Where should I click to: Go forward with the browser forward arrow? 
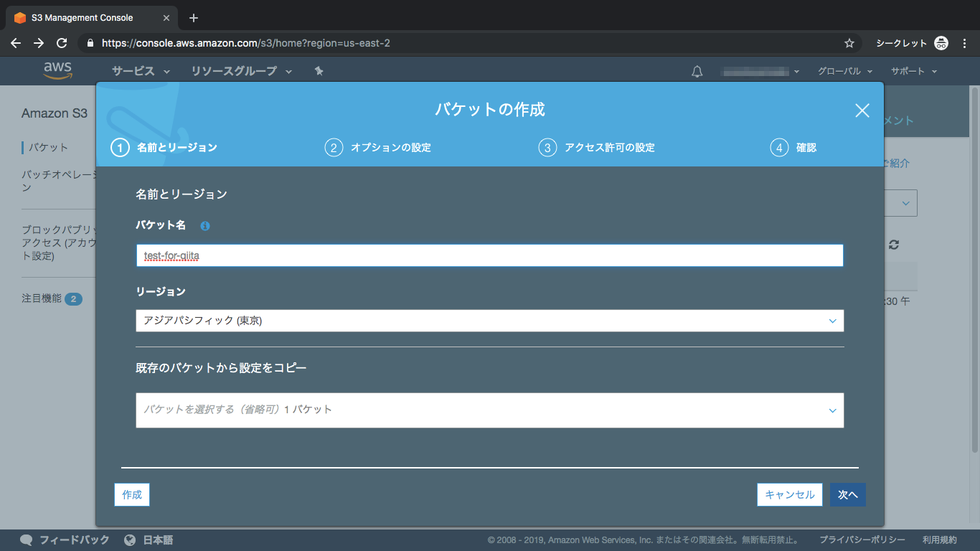click(x=39, y=43)
